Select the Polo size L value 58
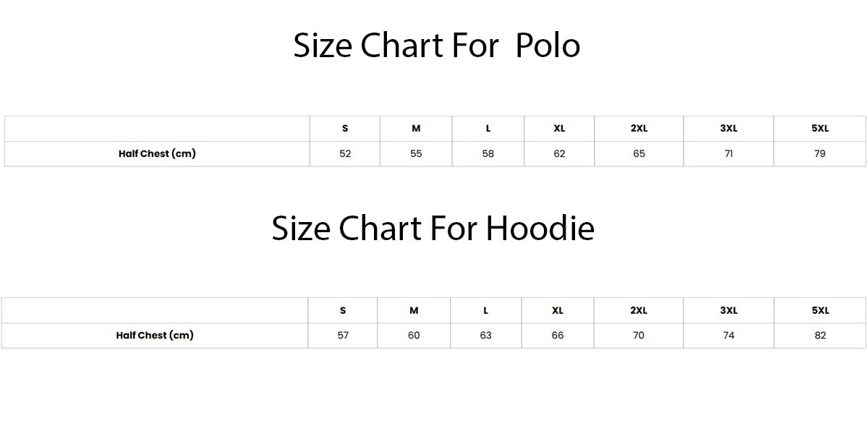 point(488,153)
